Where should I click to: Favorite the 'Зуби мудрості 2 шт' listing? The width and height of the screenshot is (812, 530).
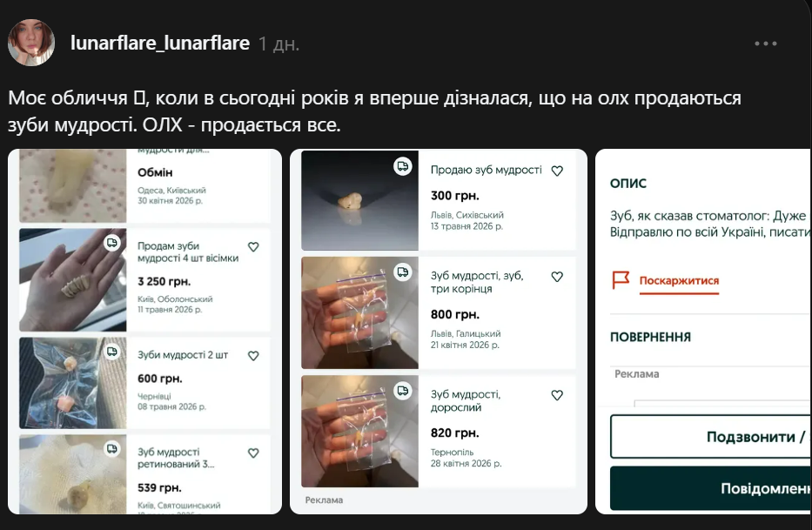click(253, 356)
